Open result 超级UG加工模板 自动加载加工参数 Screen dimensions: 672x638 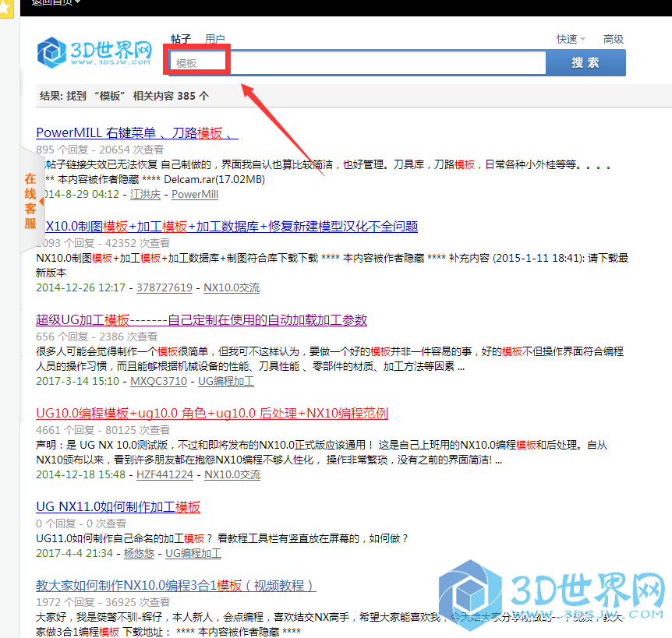point(201,320)
